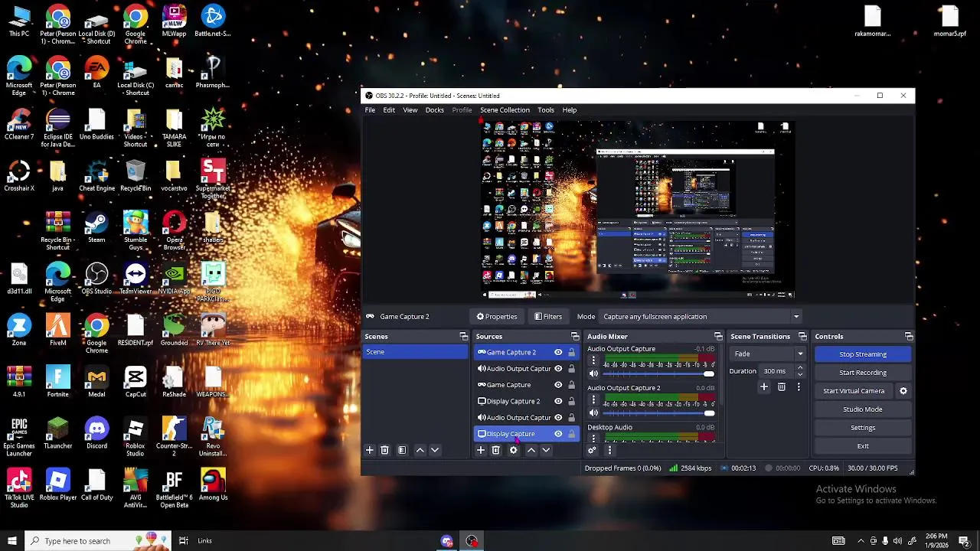Open the Scene Collection menu
Screen dimensions: 980x551
coord(505,110)
